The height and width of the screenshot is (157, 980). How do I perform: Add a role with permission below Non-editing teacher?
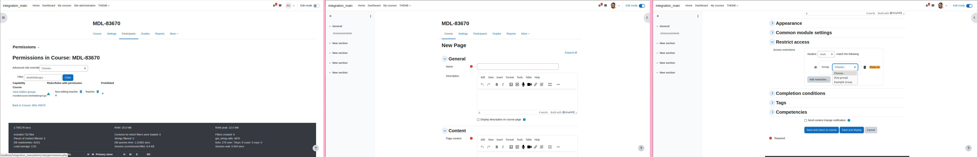coord(56,95)
